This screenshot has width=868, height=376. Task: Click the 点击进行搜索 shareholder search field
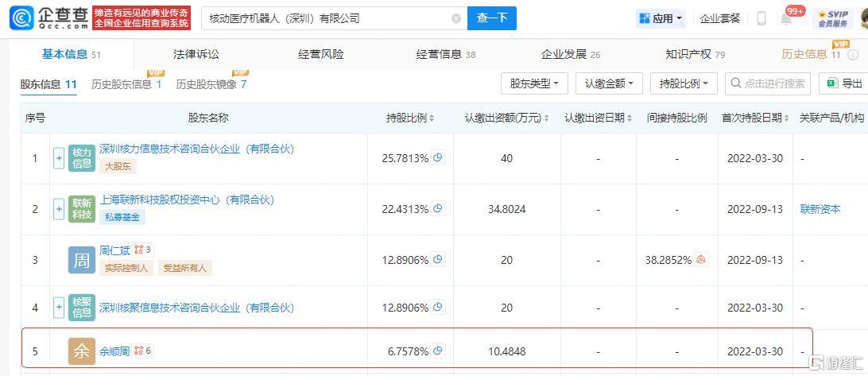[768, 83]
